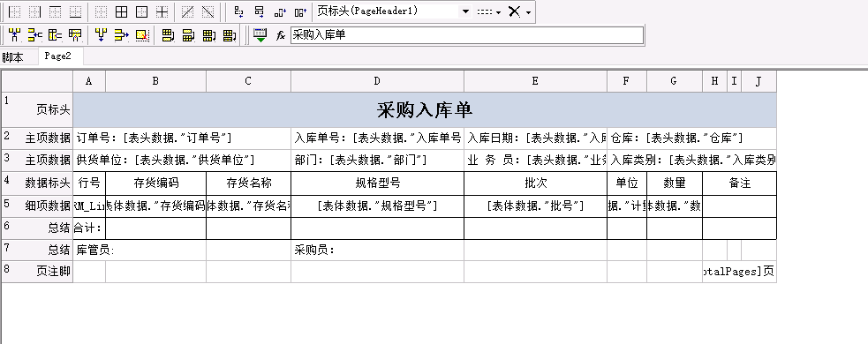868x344 pixels.
Task: Apply inner cross borders icon
Action: pos(162,11)
